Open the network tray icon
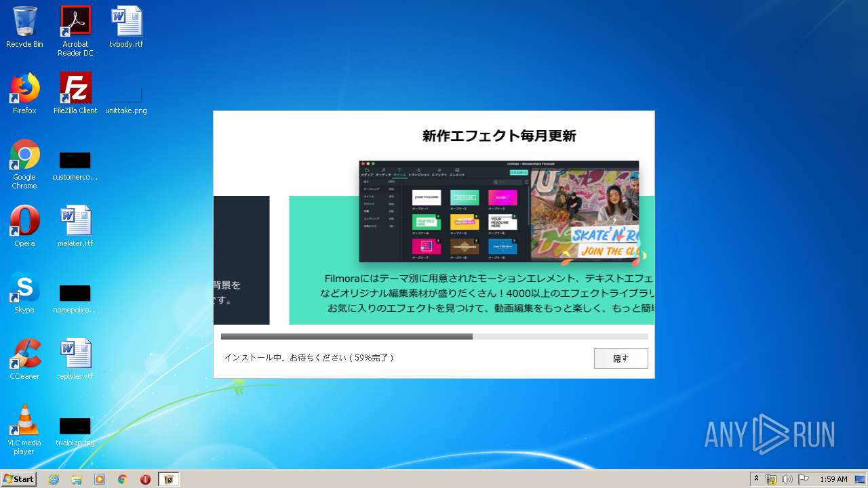This screenshot has height=488, width=868. [x=771, y=479]
